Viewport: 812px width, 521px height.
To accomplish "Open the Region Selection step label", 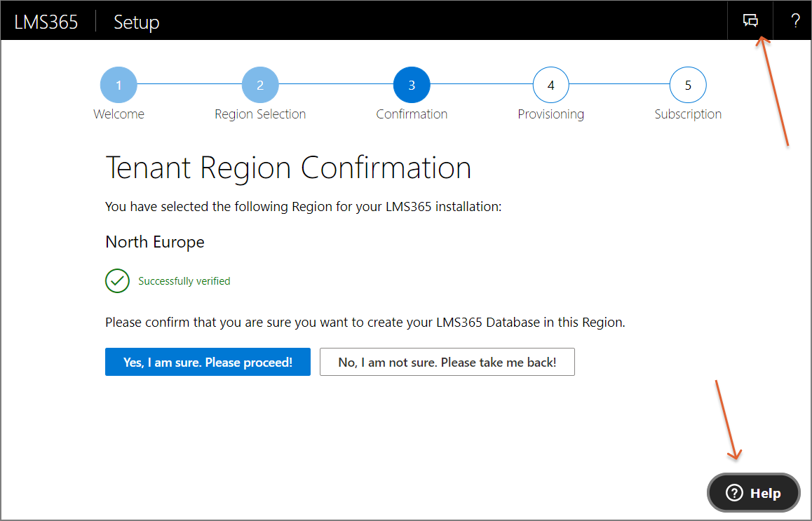I will [x=260, y=114].
